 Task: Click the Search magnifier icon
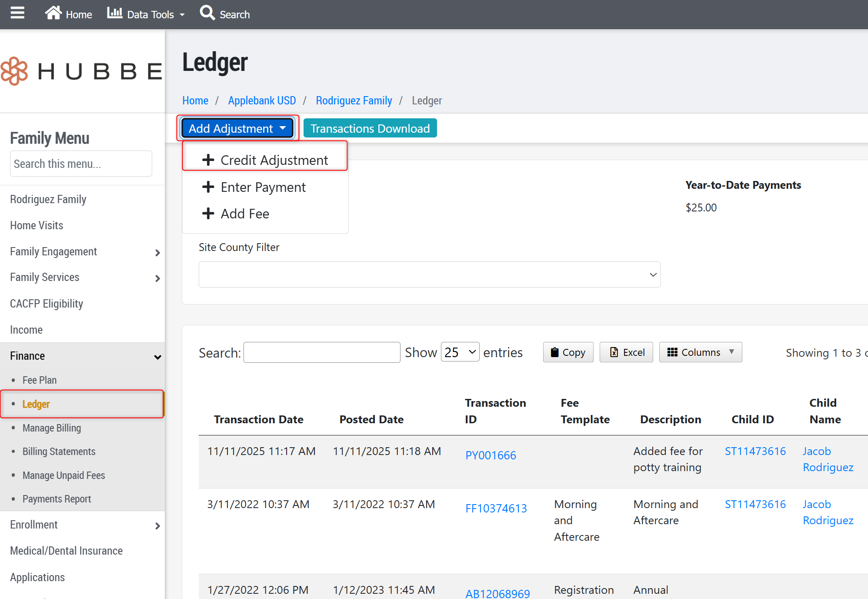207,13
